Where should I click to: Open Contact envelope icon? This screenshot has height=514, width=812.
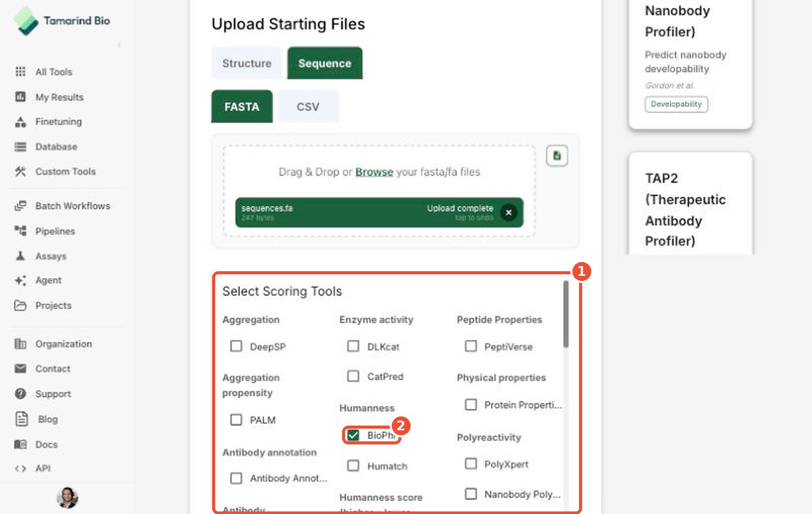coord(20,369)
